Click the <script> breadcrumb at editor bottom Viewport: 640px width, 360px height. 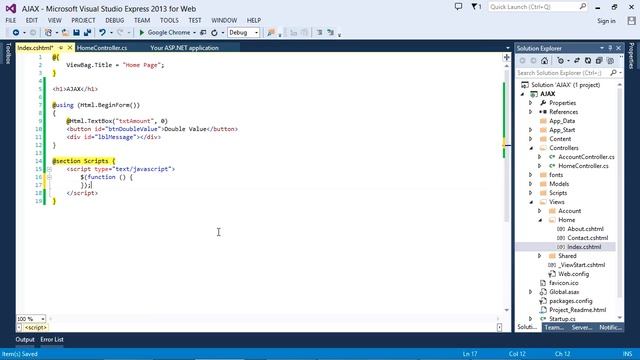point(36,327)
